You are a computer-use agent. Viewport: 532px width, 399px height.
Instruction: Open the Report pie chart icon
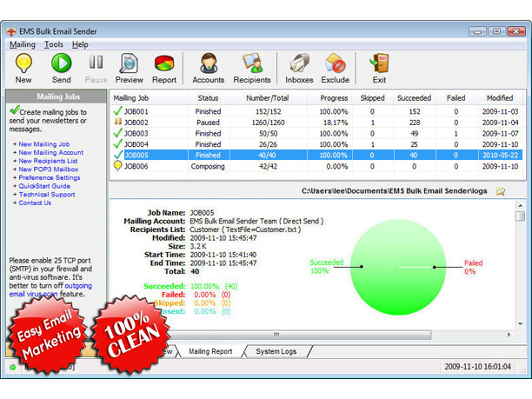pos(164,63)
